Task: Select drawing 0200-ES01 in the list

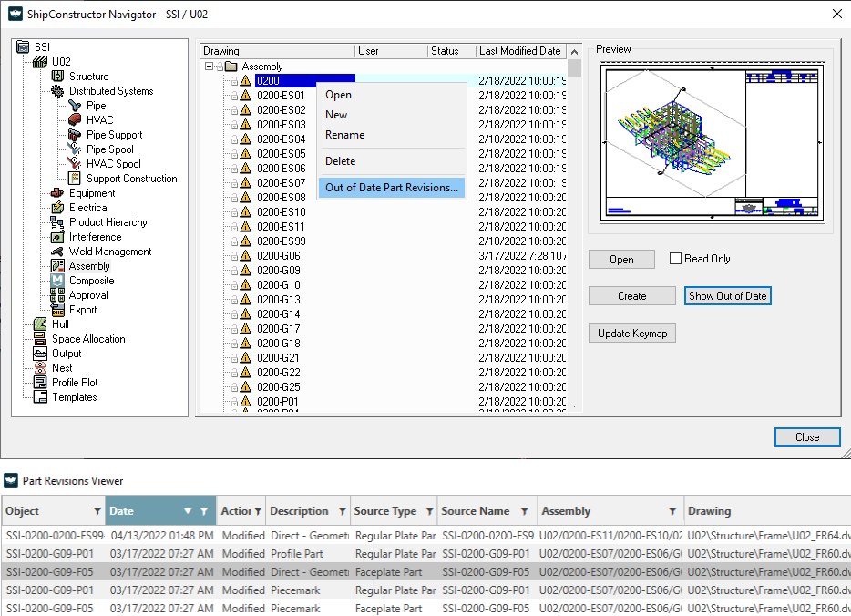Action: point(281,95)
